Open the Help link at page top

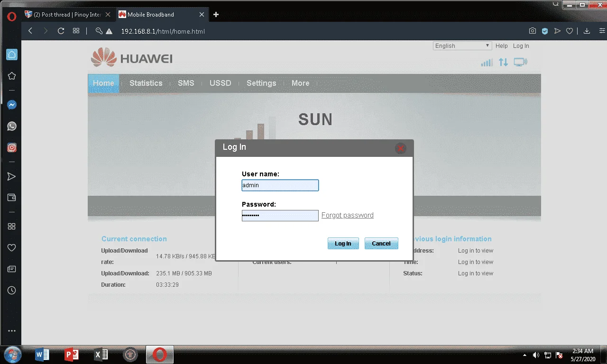pyautogui.click(x=502, y=46)
